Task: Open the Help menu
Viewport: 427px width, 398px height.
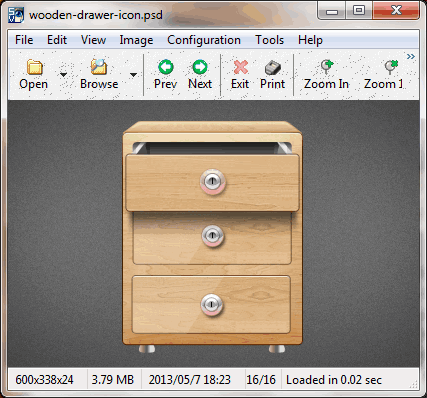Action: click(310, 40)
